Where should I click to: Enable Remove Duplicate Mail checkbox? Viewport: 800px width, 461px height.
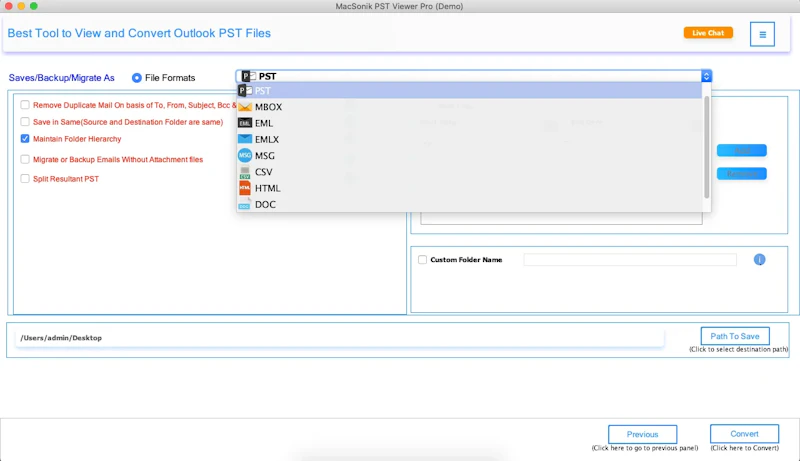coord(25,105)
